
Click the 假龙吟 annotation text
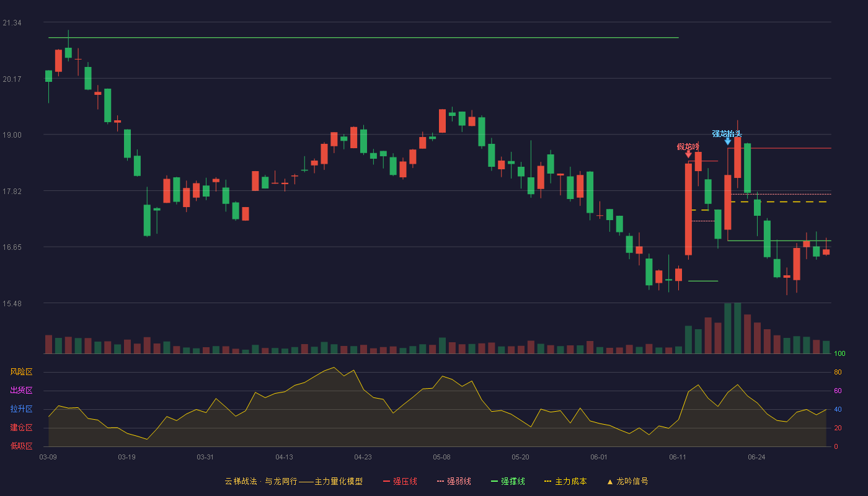click(x=688, y=146)
